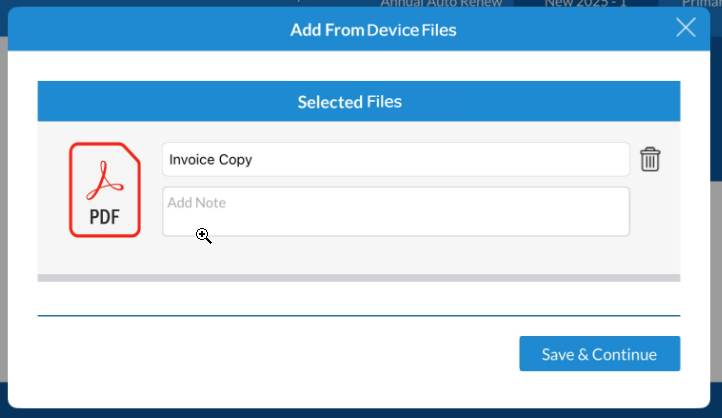Click the empty space below the trash icon
722x418 pixels.
pyautogui.click(x=650, y=215)
